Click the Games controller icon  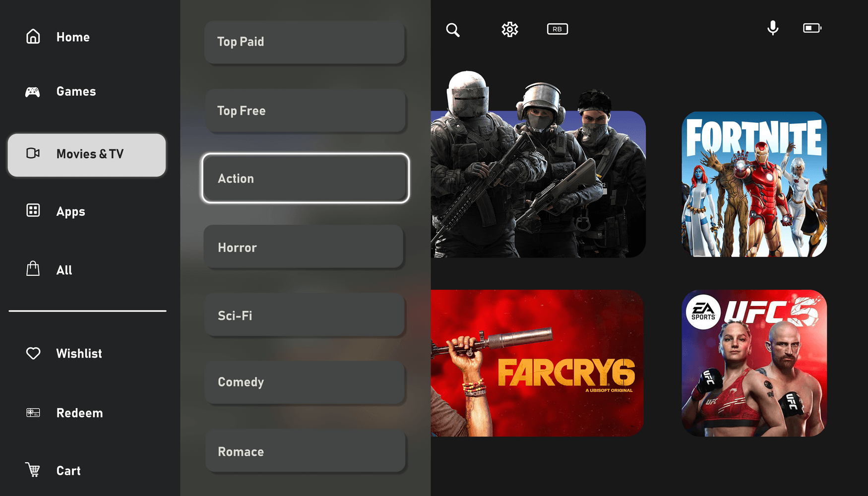[x=33, y=92]
